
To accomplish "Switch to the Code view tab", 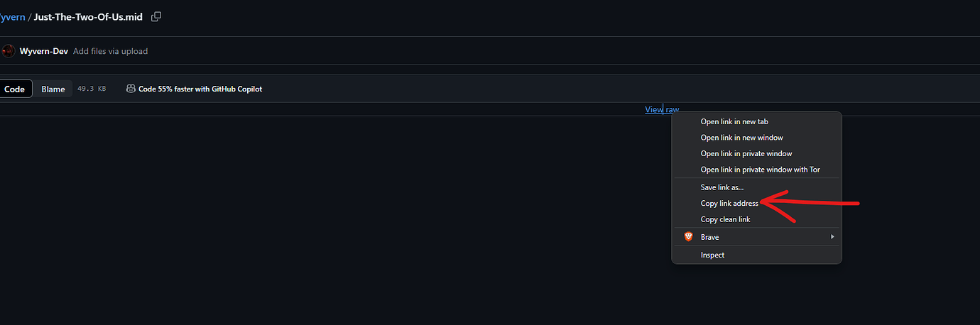I will (15, 89).
